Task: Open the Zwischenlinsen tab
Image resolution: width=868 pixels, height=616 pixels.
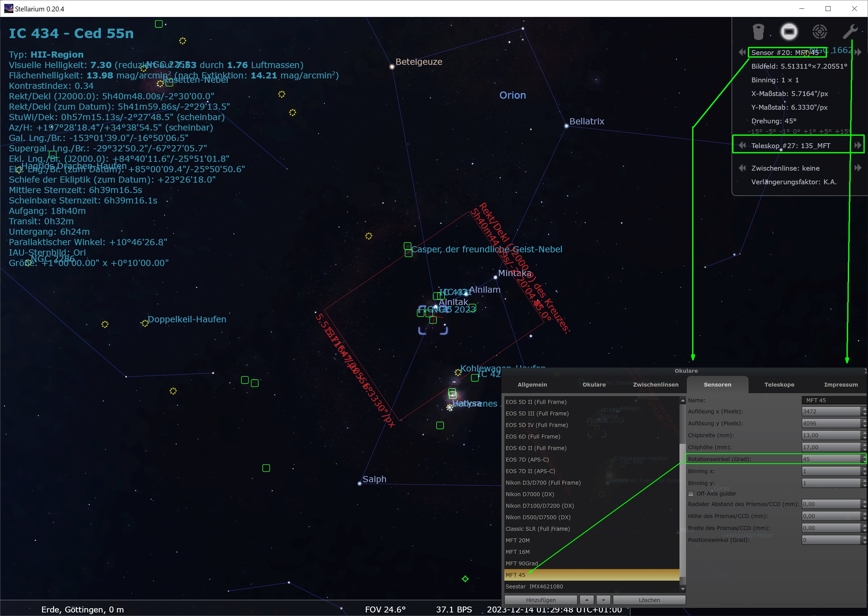Action: [x=656, y=384]
